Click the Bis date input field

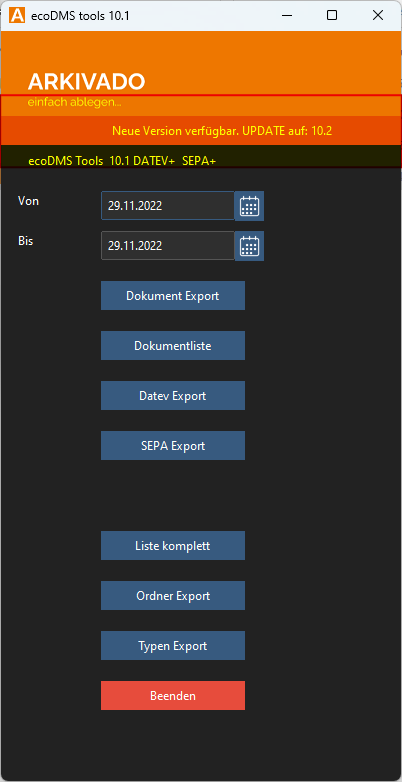pyautogui.click(x=168, y=245)
